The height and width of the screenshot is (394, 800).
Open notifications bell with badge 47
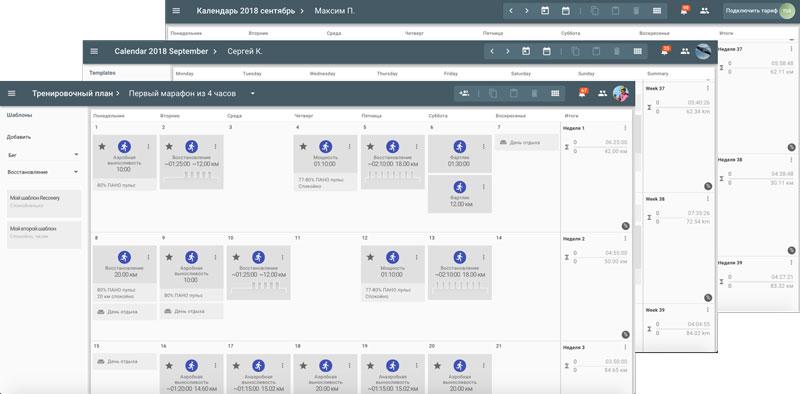click(x=582, y=93)
